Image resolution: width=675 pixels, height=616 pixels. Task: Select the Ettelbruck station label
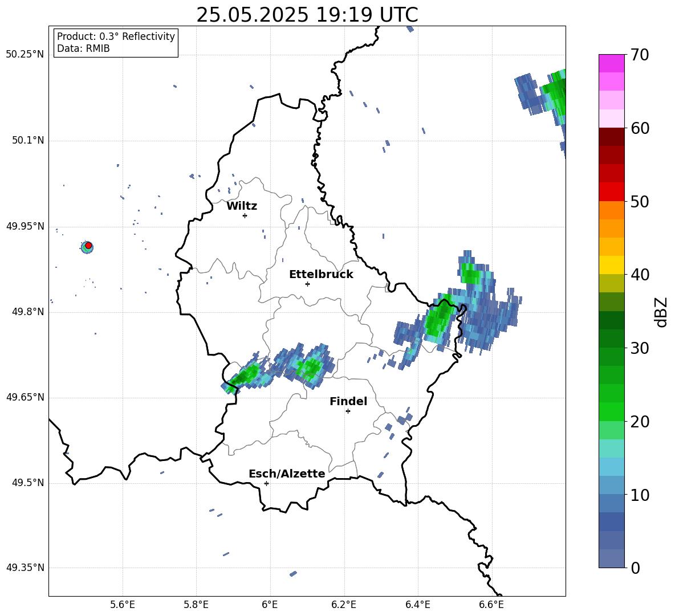tap(321, 275)
